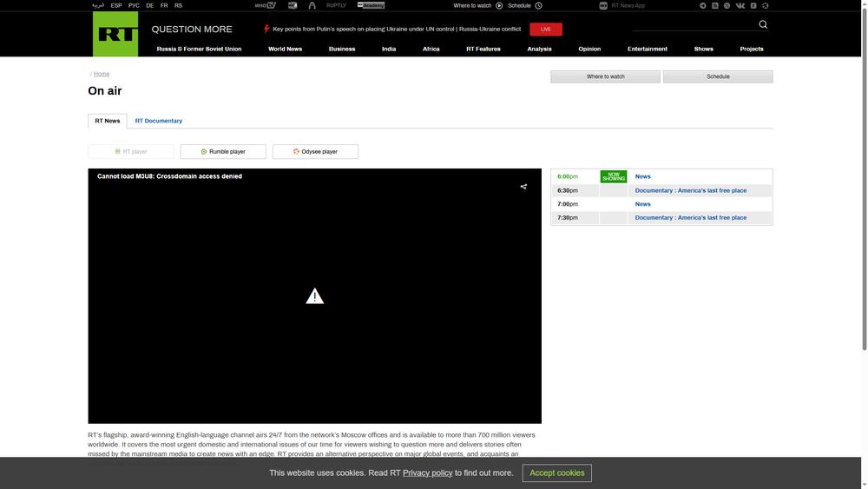Open 6:30pm Documentary America's last free place
The height and width of the screenshot is (489, 868).
[x=690, y=190]
